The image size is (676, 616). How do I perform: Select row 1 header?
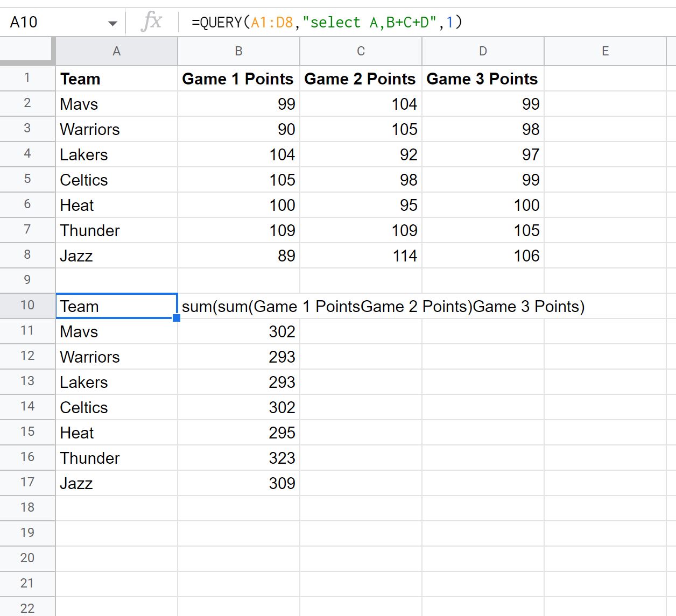click(27, 78)
